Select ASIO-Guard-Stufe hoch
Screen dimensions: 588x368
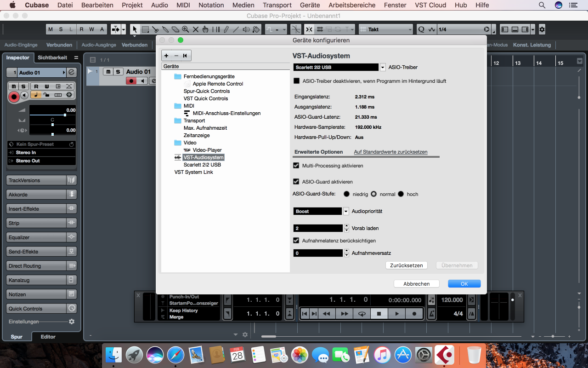(401, 194)
